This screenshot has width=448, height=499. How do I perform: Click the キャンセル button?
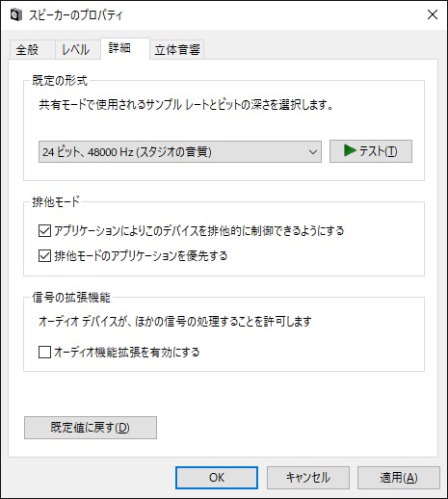(308, 478)
